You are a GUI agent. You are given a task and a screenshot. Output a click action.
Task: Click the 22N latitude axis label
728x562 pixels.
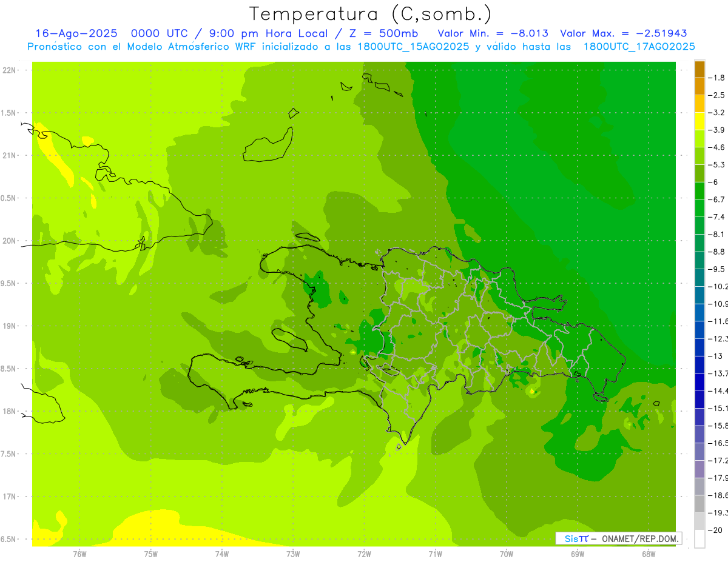pyautogui.click(x=8, y=70)
